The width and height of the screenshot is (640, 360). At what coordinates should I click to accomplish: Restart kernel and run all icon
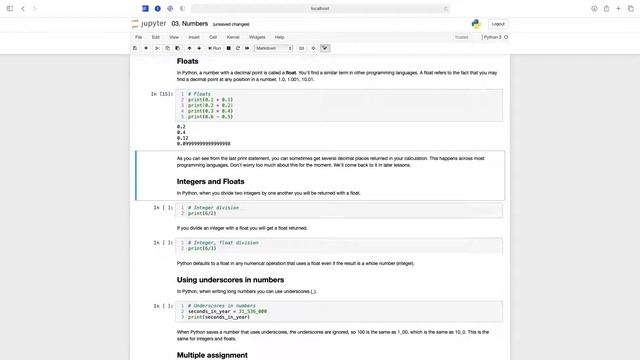(247, 48)
